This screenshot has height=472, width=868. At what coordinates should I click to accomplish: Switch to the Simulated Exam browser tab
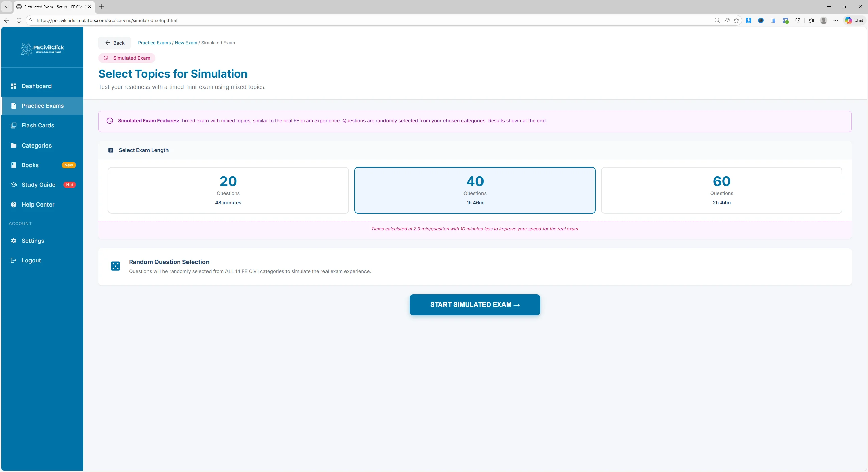pyautogui.click(x=53, y=7)
